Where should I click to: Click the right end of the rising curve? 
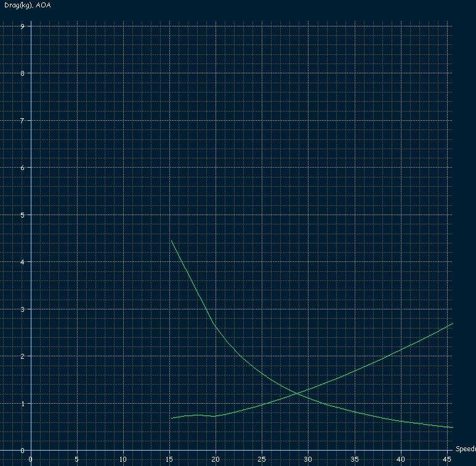(x=453, y=324)
